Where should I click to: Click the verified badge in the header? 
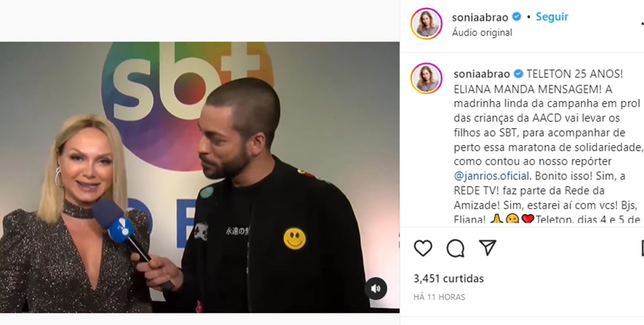[x=515, y=17]
